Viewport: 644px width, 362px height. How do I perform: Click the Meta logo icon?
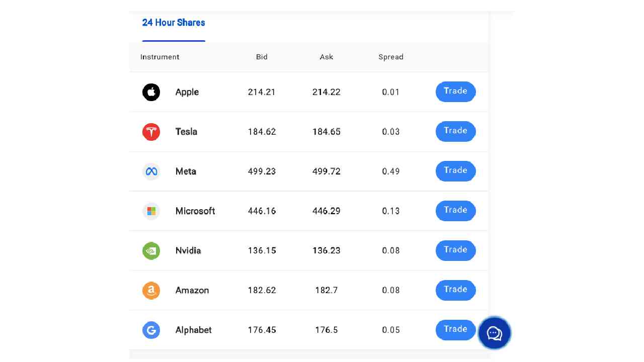pyautogui.click(x=151, y=171)
